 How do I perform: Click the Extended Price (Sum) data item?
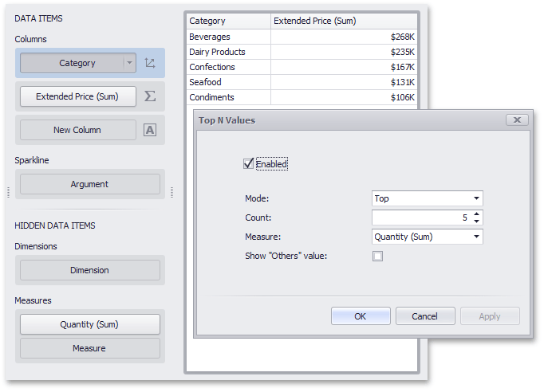(x=77, y=96)
